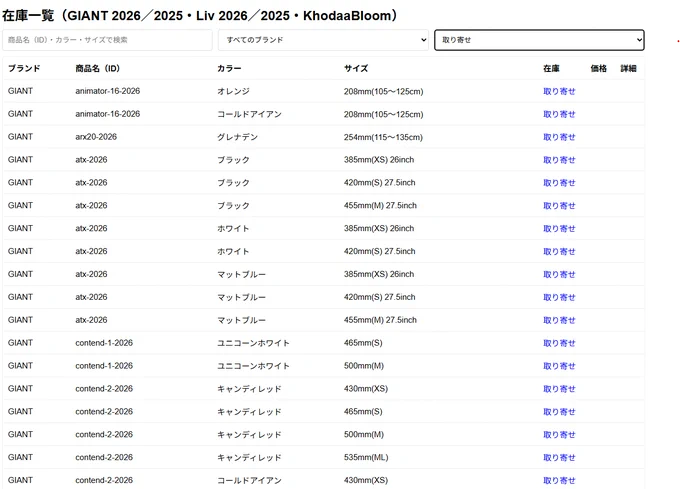Select ユニコーンホワイト color in the 500mm(M) row
Screen dimensions: 680x489
coord(253,366)
